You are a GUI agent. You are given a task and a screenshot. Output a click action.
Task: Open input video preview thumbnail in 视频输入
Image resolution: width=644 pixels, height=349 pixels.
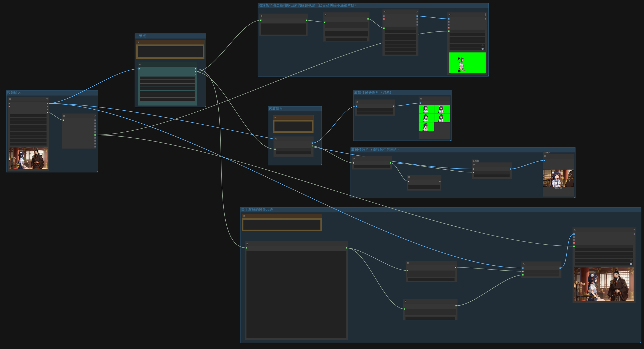29,158
